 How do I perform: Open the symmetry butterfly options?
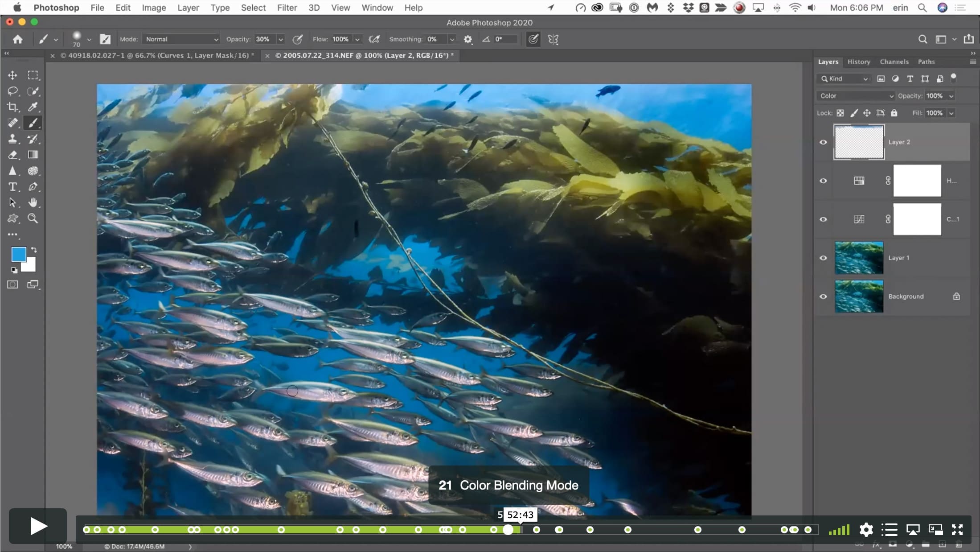(x=553, y=39)
